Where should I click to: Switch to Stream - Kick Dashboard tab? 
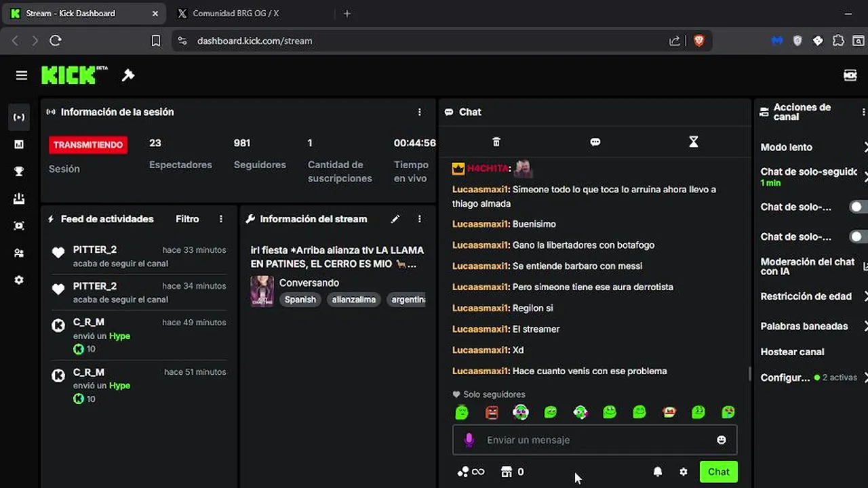click(x=83, y=13)
